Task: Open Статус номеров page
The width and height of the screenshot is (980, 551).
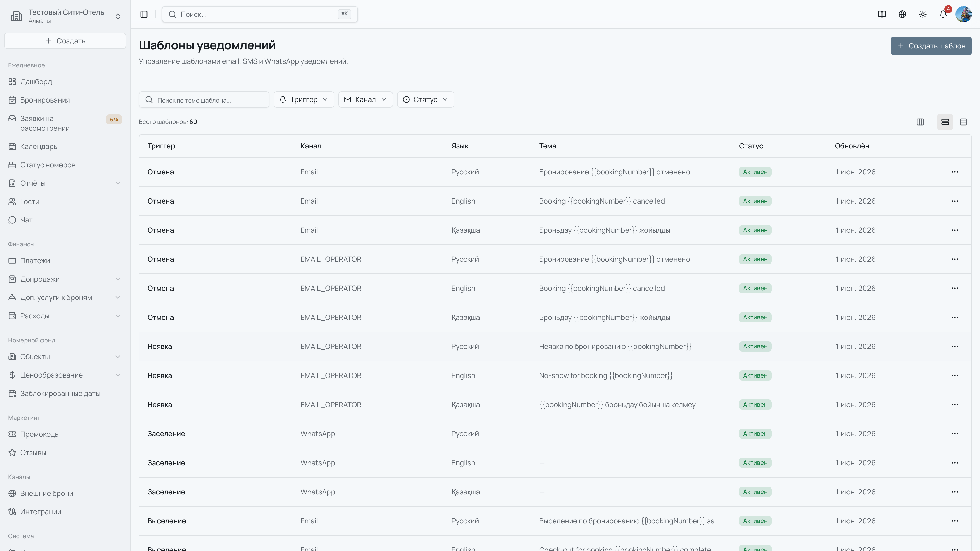Action: tap(65, 165)
